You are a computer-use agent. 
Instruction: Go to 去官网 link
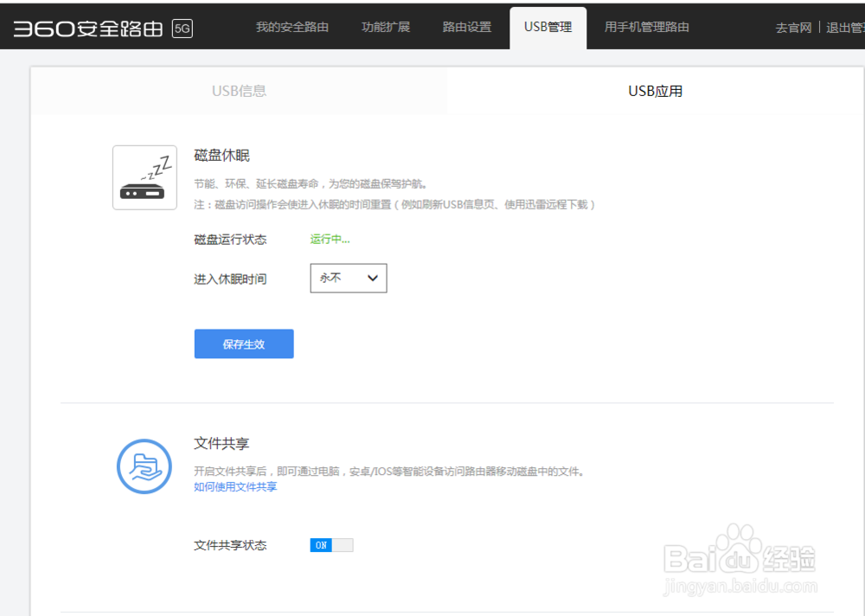click(x=793, y=29)
